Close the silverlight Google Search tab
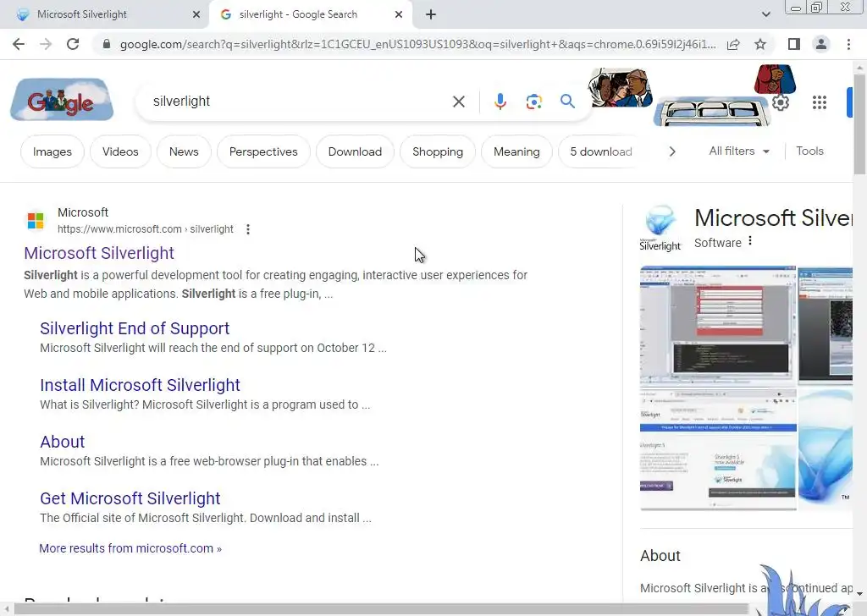 click(x=399, y=14)
